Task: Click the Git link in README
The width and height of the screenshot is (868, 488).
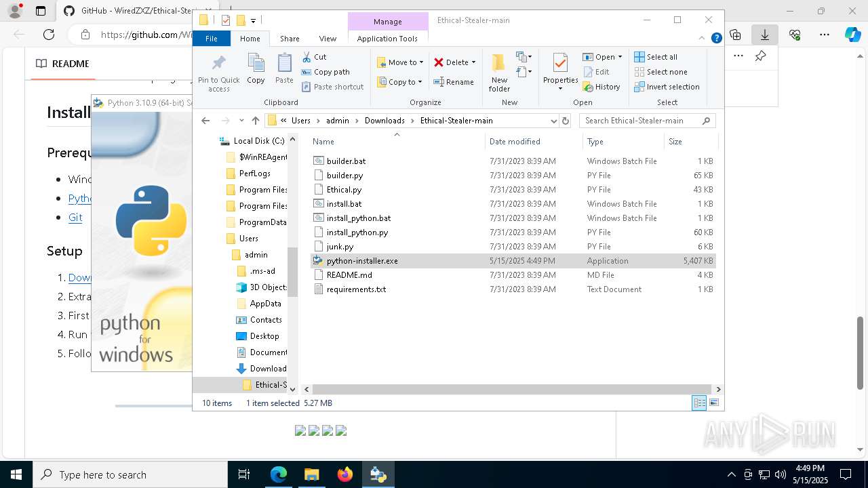Action: point(75,218)
